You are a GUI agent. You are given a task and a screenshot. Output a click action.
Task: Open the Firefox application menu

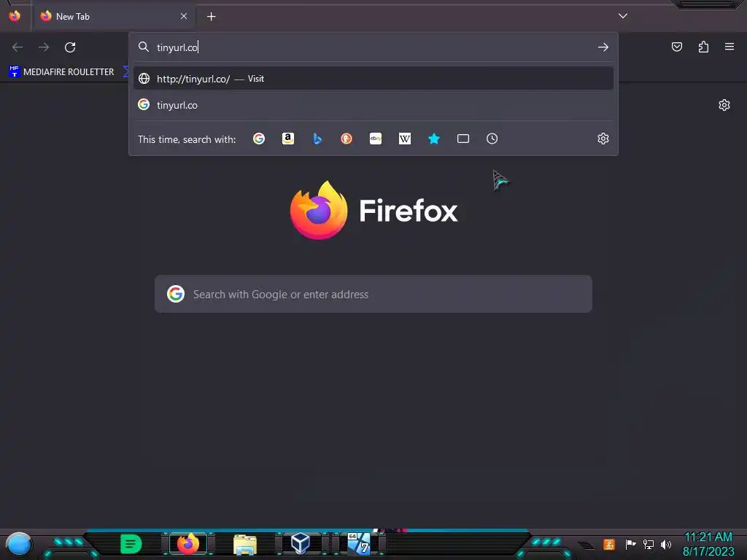[x=729, y=47]
